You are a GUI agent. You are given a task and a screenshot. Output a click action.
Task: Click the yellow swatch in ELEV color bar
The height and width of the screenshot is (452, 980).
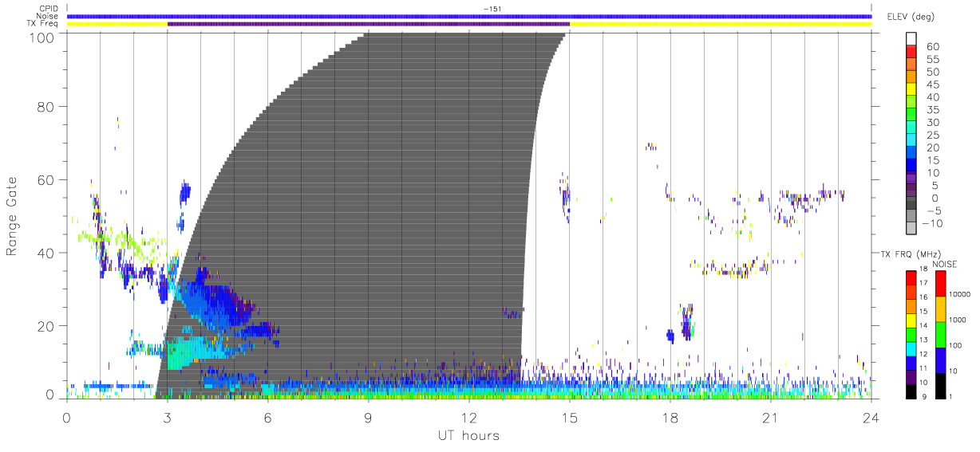point(911,91)
